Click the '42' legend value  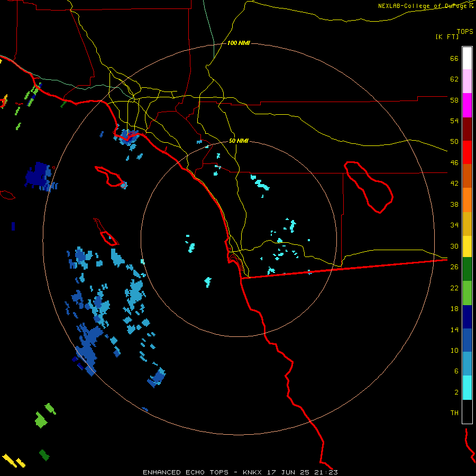click(454, 184)
